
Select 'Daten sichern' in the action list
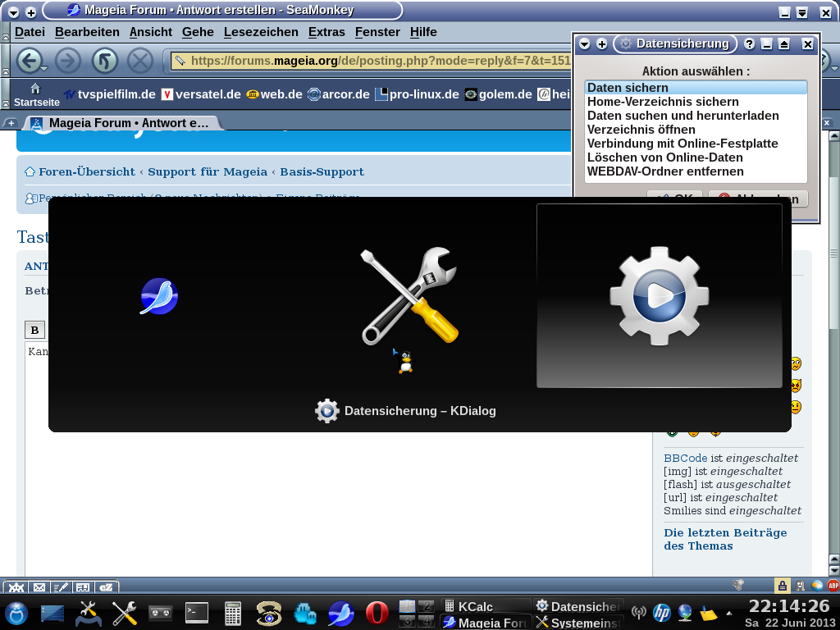696,88
